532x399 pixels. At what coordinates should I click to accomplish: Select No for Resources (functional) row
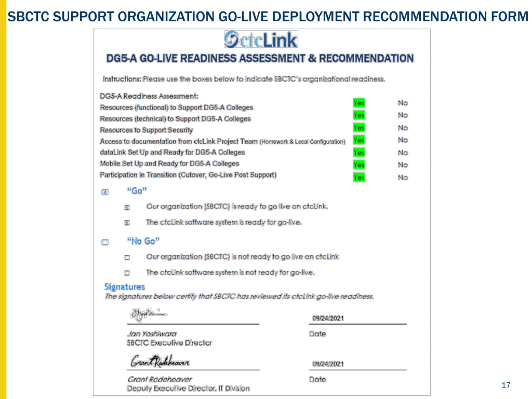pos(403,103)
